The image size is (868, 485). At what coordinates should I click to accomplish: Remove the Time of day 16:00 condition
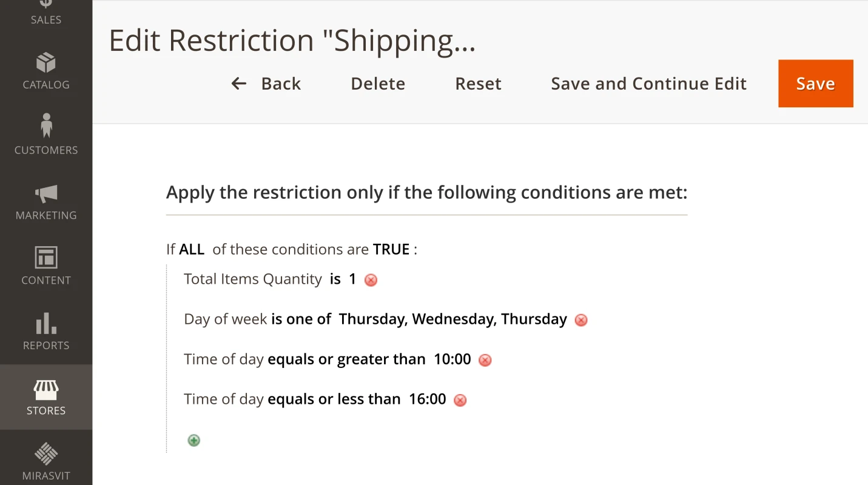pyautogui.click(x=459, y=400)
